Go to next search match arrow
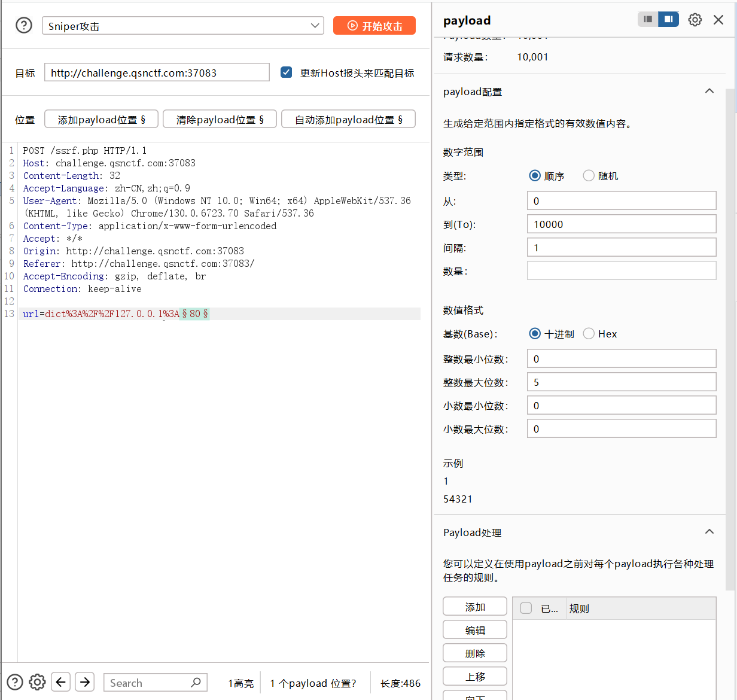Image resolution: width=737 pixels, height=700 pixels. coord(85,682)
